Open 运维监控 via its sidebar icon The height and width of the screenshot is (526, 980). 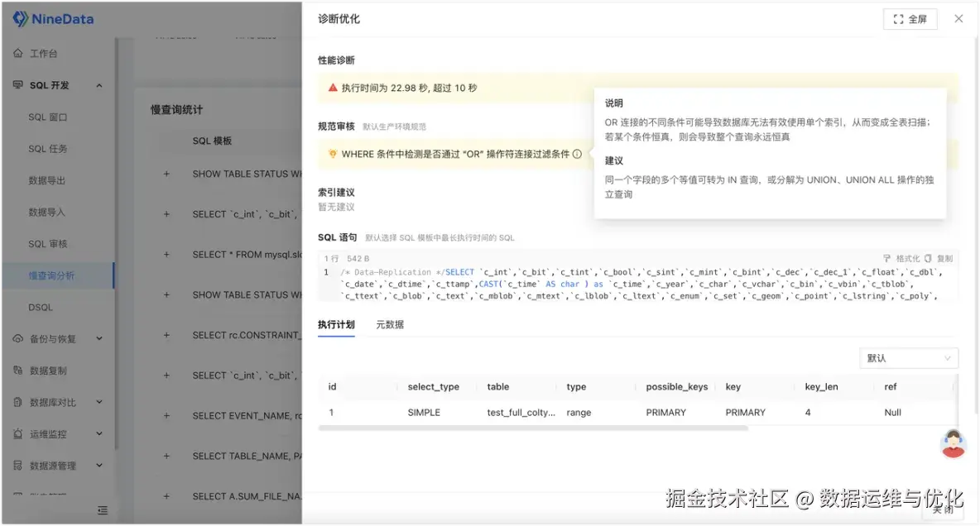17,433
